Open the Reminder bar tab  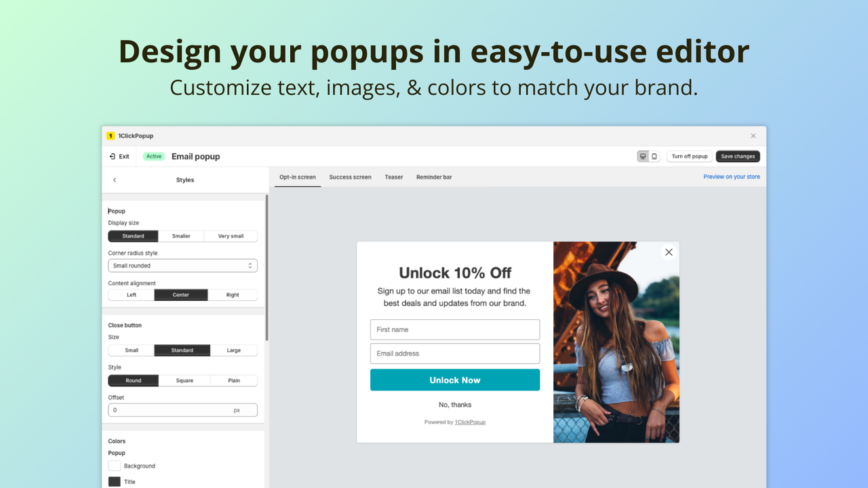433,177
